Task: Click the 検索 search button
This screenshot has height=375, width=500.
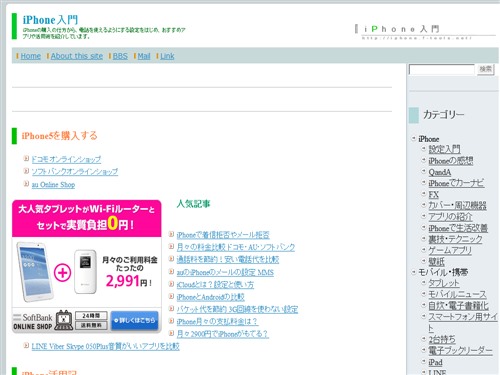Action: pyautogui.click(x=485, y=69)
